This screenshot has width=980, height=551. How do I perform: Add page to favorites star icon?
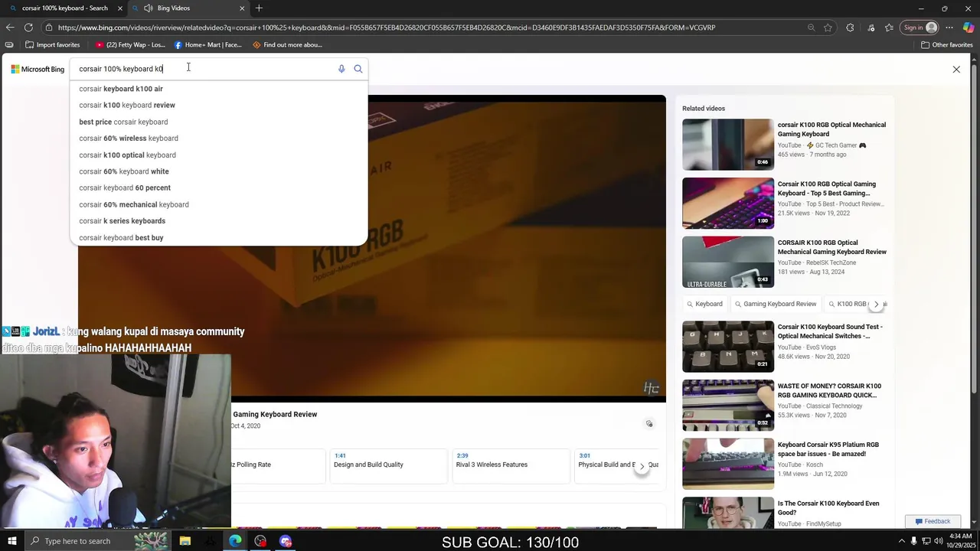pyautogui.click(x=828, y=28)
